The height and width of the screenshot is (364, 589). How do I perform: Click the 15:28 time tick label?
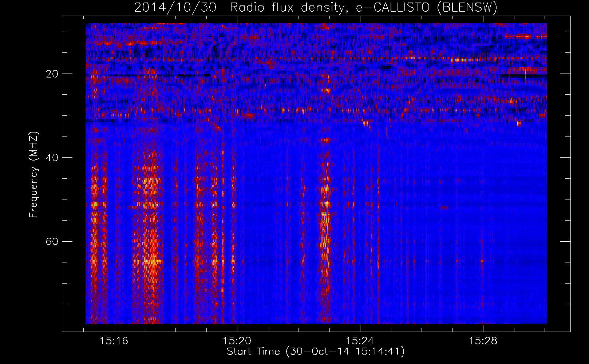click(x=483, y=341)
